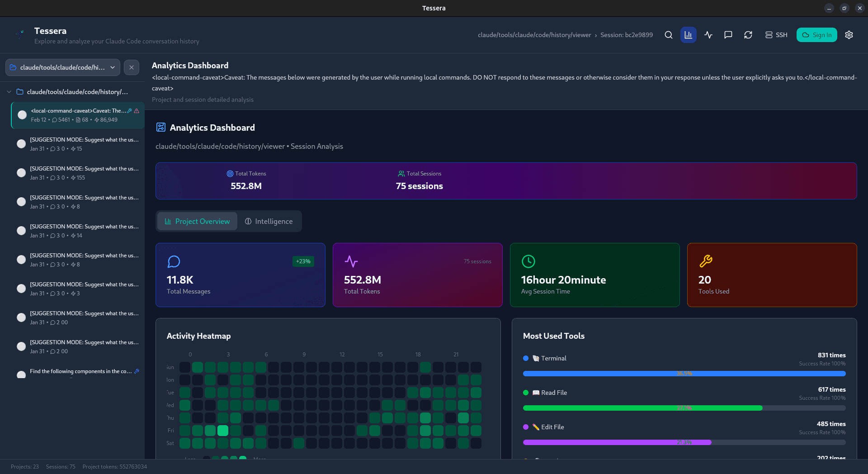Image resolution: width=868 pixels, height=474 pixels.
Task: Click the warning triangle icon on Feb 12 session
Action: [x=137, y=111]
